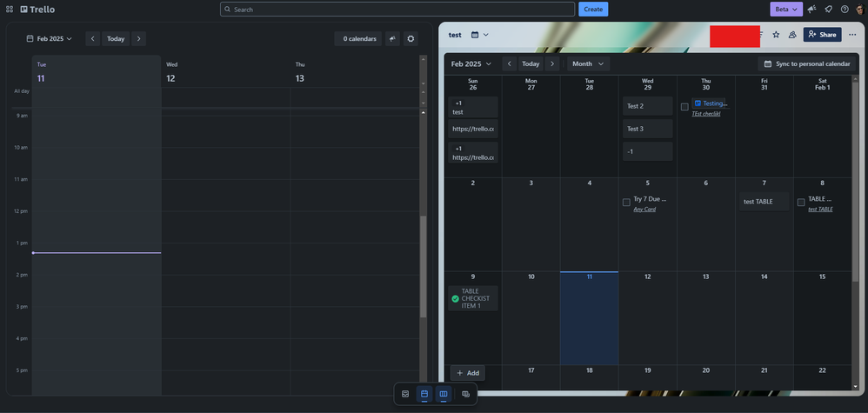Open the Test 3 card
Screen dimensions: 868x413
[648, 129]
